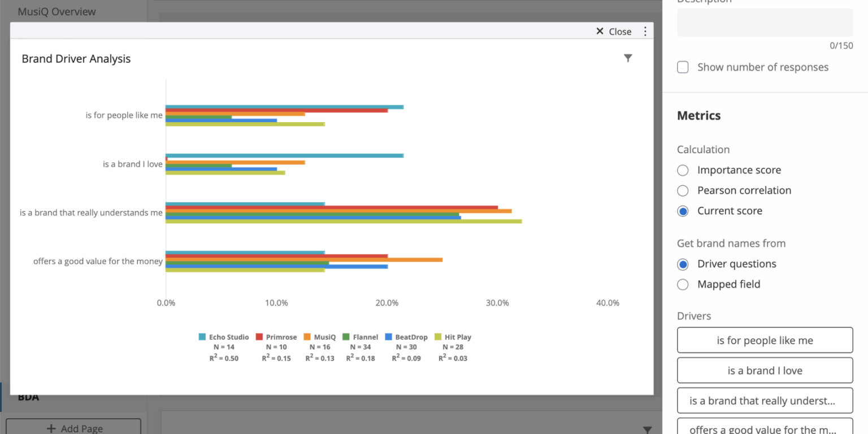Open the three-dot options menu beside Close
This screenshot has height=434, width=868.
[645, 32]
